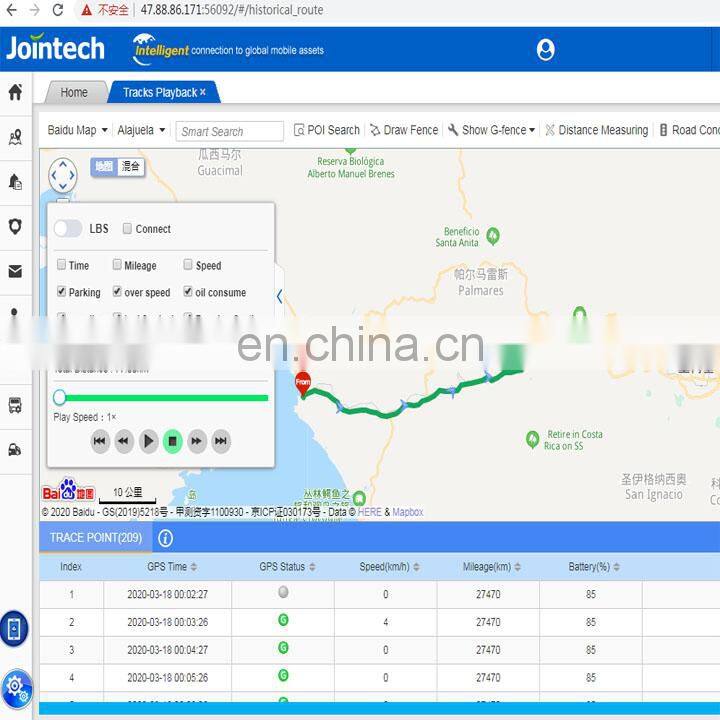The height and width of the screenshot is (720, 720).
Task: Toggle the LBS switch
Action: [68, 229]
